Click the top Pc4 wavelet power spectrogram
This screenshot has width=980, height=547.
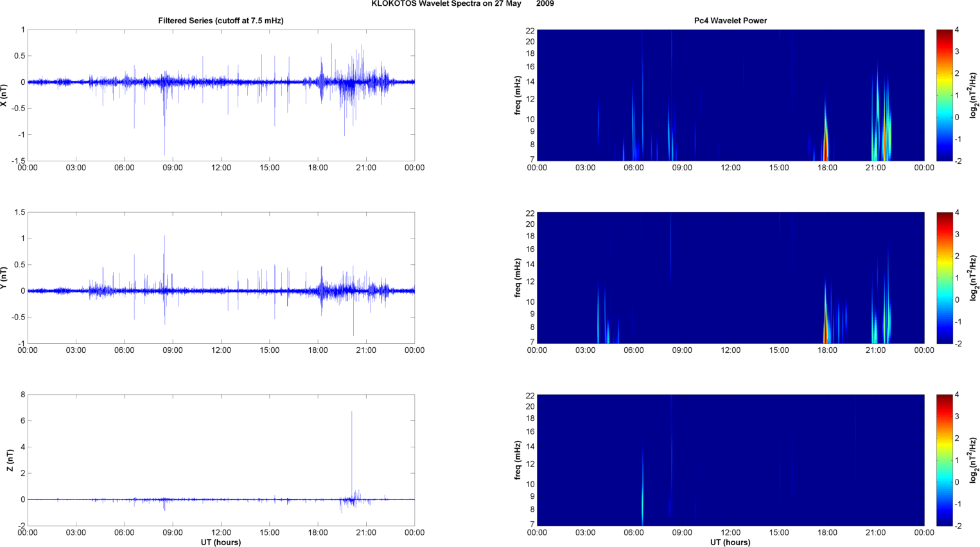730,95
